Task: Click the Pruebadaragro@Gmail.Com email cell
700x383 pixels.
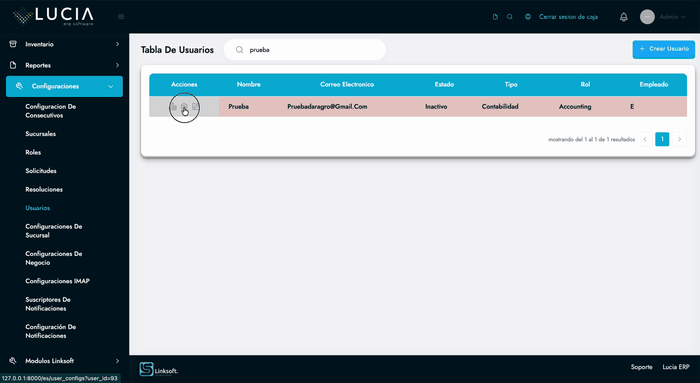Action: [x=327, y=107]
